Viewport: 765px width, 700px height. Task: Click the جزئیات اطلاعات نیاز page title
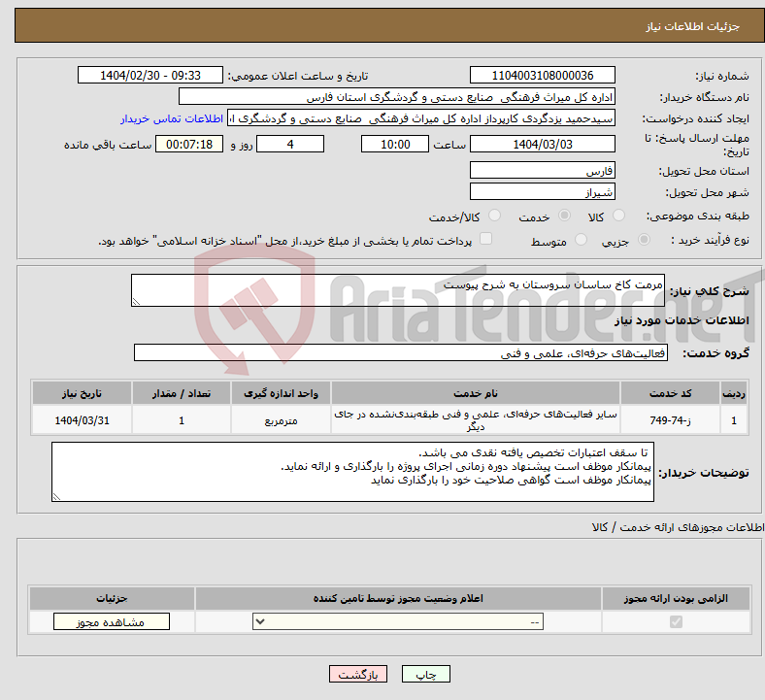tap(693, 26)
